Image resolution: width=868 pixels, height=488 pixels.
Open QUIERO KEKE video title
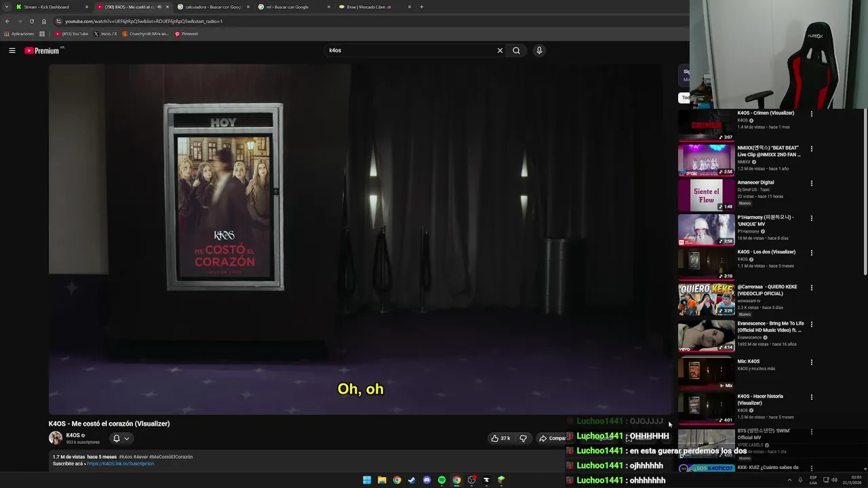[x=767, y=290]
